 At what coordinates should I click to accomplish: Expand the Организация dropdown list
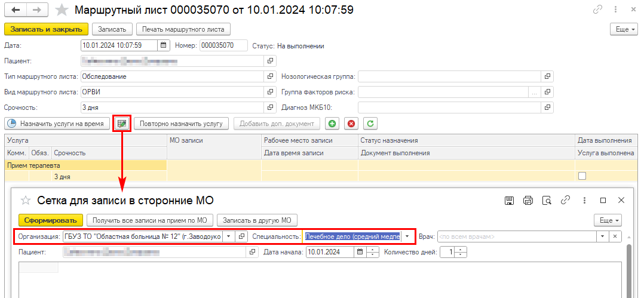(x=228, y=236)
